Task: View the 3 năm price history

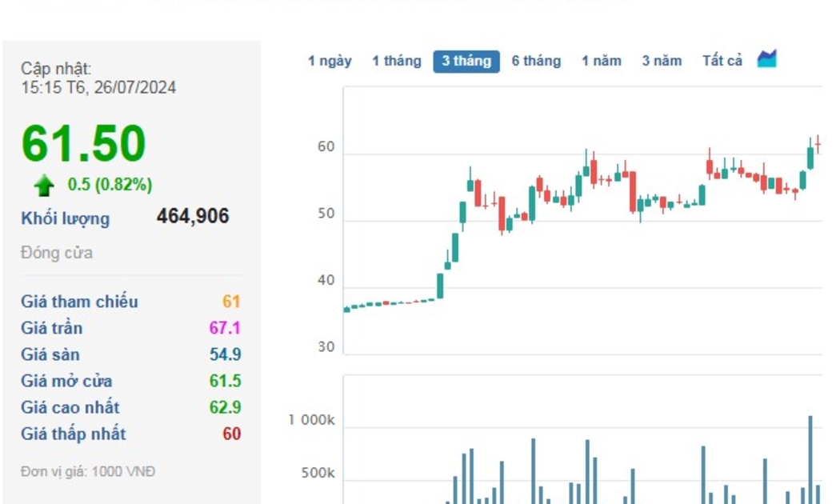Action: coord(662,61)
